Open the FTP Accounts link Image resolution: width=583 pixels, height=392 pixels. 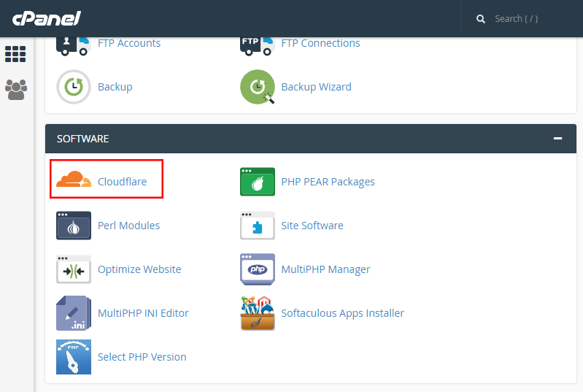pyautogui.click(x=129, y=43)
